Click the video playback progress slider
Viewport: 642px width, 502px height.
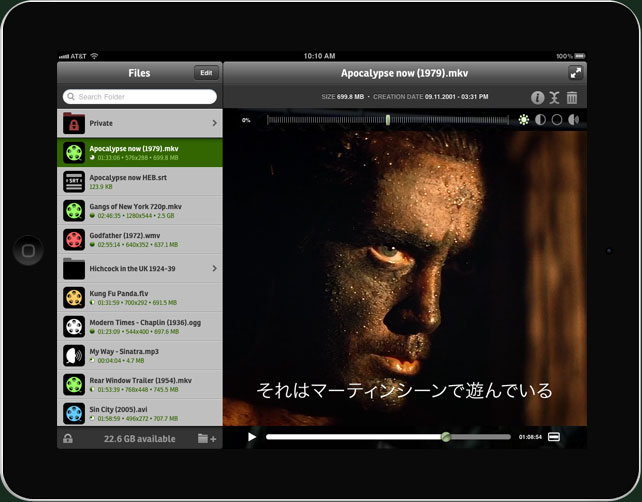click(388, 437)
